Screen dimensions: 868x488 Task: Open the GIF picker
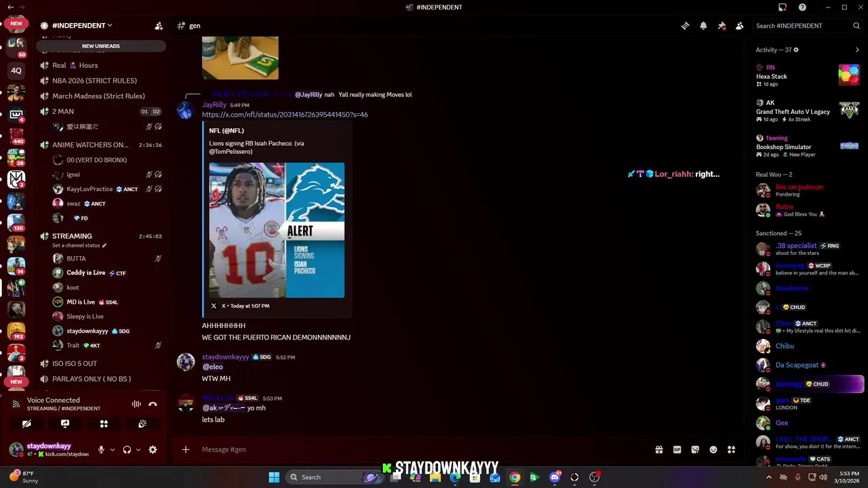click(677, 449)
